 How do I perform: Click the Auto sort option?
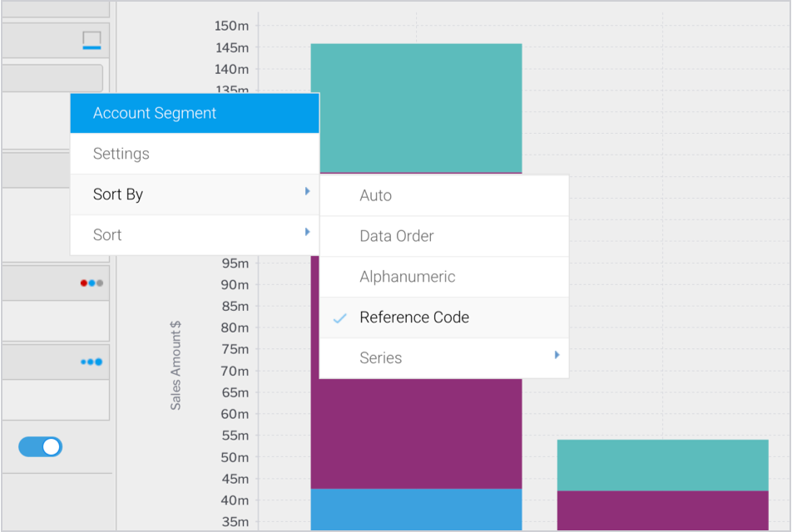point(375,195)
